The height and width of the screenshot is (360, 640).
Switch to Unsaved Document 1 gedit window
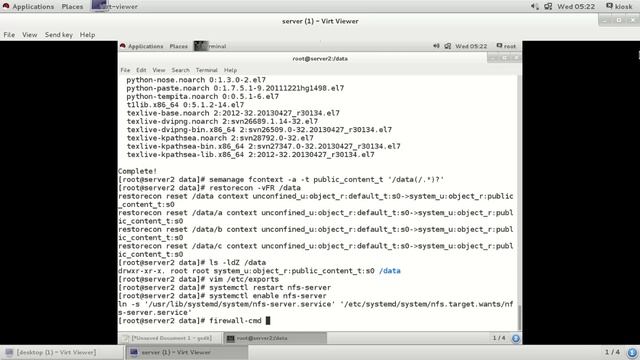tap(170, 338)
